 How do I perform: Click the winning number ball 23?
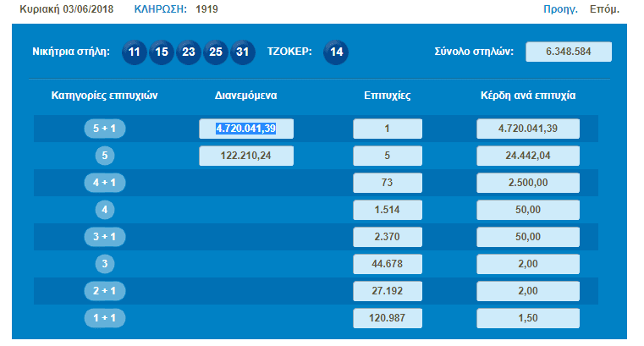tap(189, 52)
